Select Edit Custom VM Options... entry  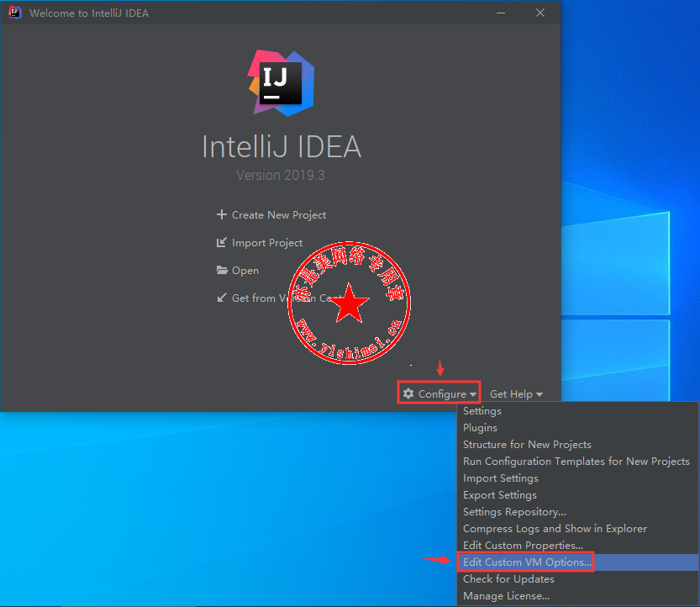click(578, 562)
